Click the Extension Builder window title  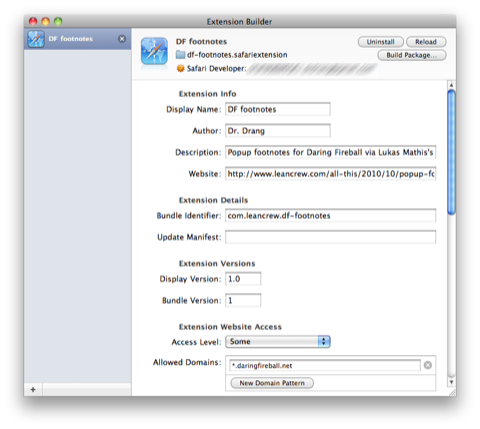point(239,22)
